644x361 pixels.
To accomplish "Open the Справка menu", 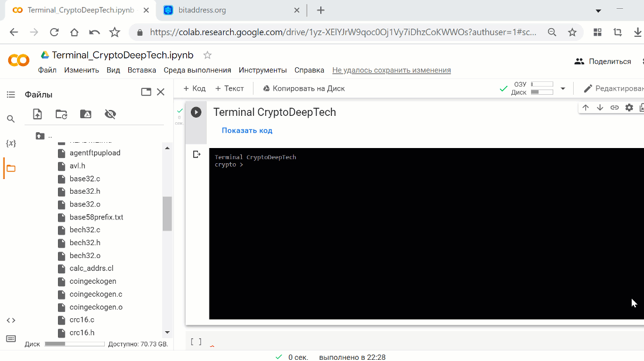I will tap(309, 70).
